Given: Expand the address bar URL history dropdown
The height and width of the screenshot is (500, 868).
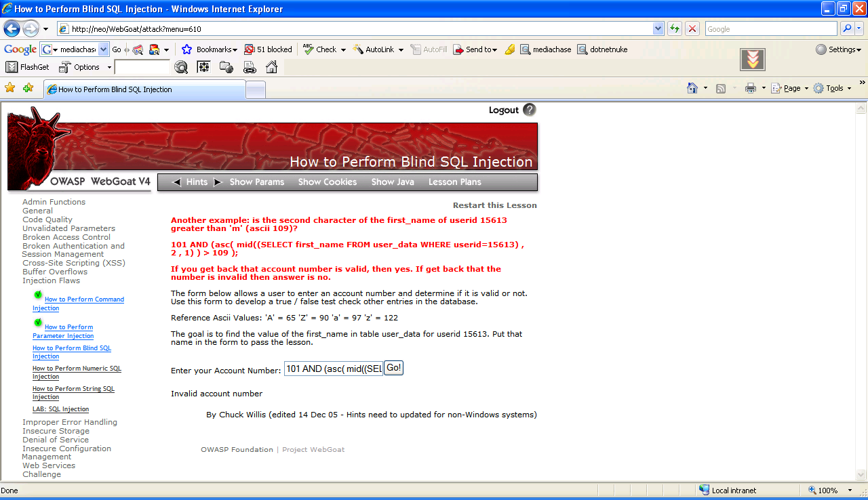Looking at the screenshot, I should (x=658, y=29).
